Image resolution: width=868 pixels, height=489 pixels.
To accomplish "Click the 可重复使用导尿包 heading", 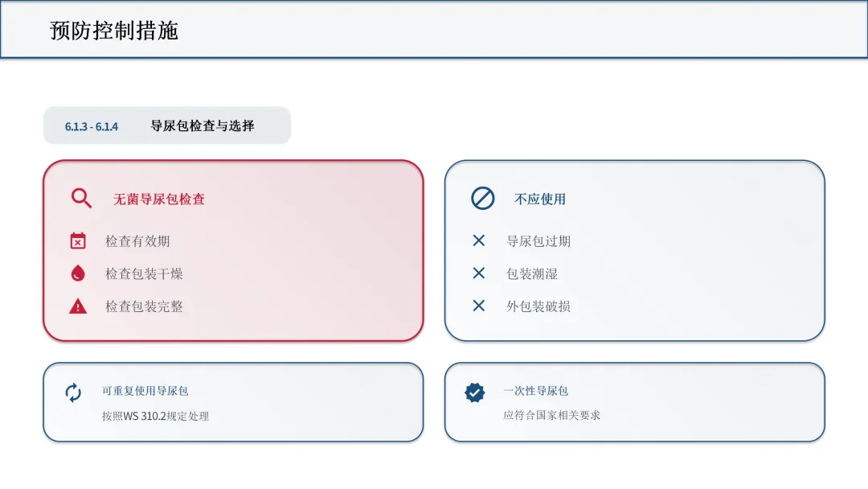I will tap(145, 391).
